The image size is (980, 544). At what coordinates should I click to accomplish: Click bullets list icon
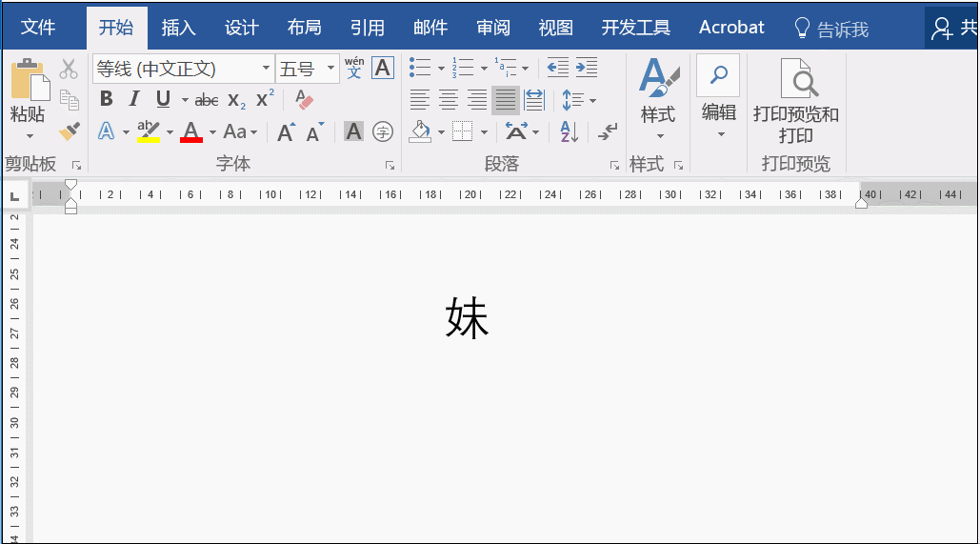[x=420, y=67]
